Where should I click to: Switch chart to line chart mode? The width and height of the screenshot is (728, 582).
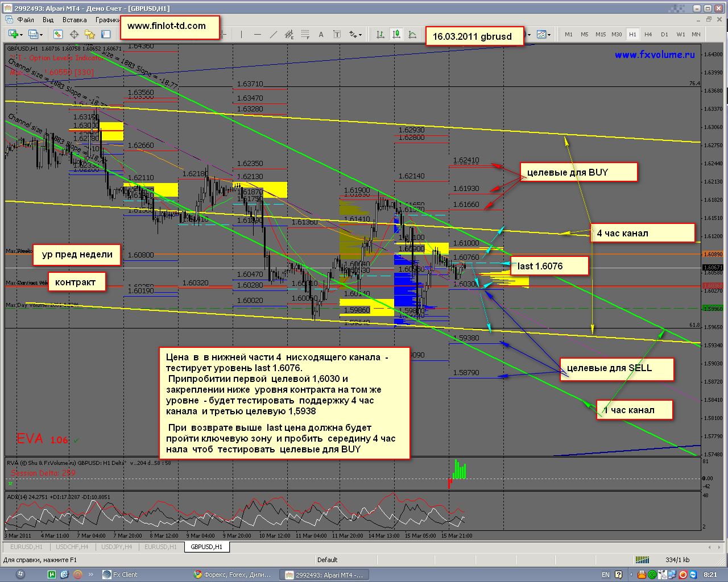tap(412, 35)
